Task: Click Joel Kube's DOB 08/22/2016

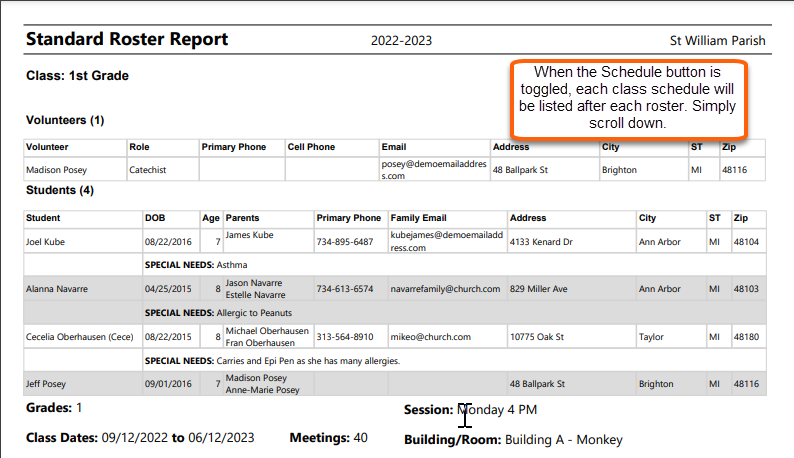Action: pos(168,242)
